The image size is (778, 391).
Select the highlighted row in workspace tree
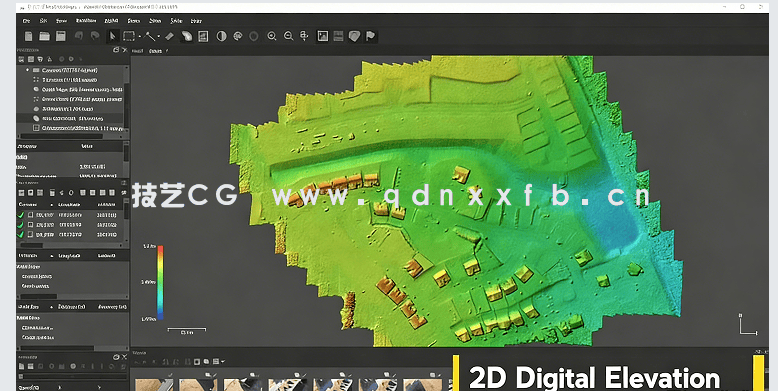pyautogui.click(x=70, y=119)
